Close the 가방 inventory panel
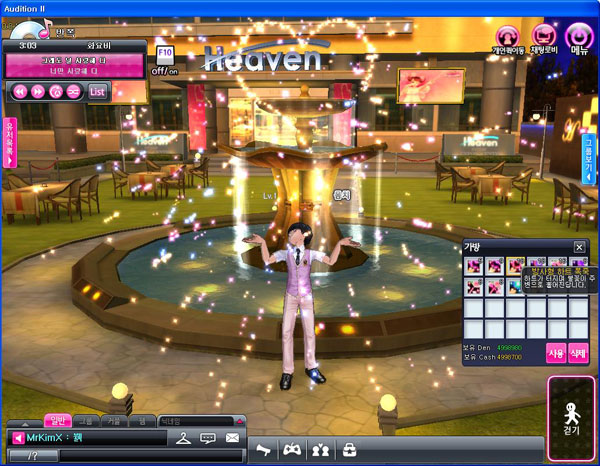This screenshot has width=600, height=466. [x=579, y=247]
